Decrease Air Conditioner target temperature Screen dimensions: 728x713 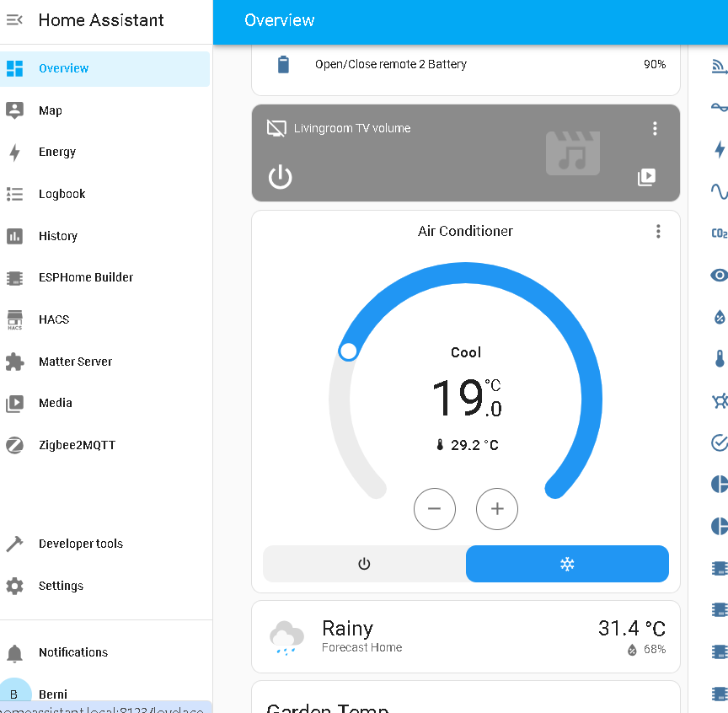click(434, 508)
